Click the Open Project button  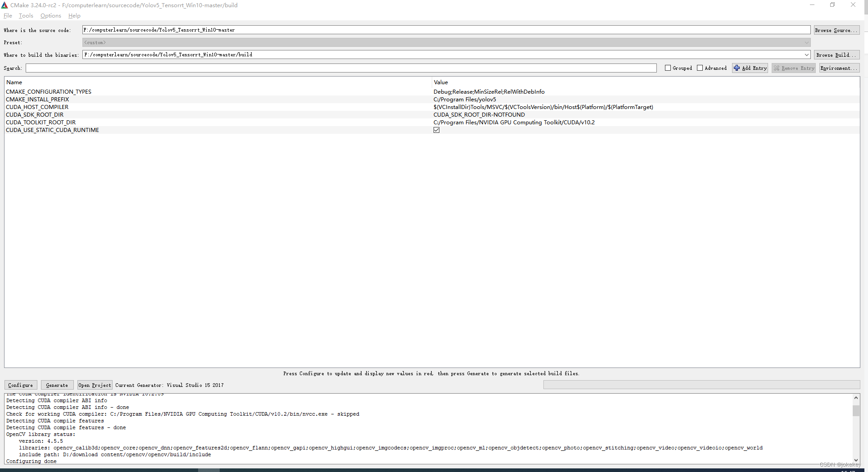(x=94, y=385)
